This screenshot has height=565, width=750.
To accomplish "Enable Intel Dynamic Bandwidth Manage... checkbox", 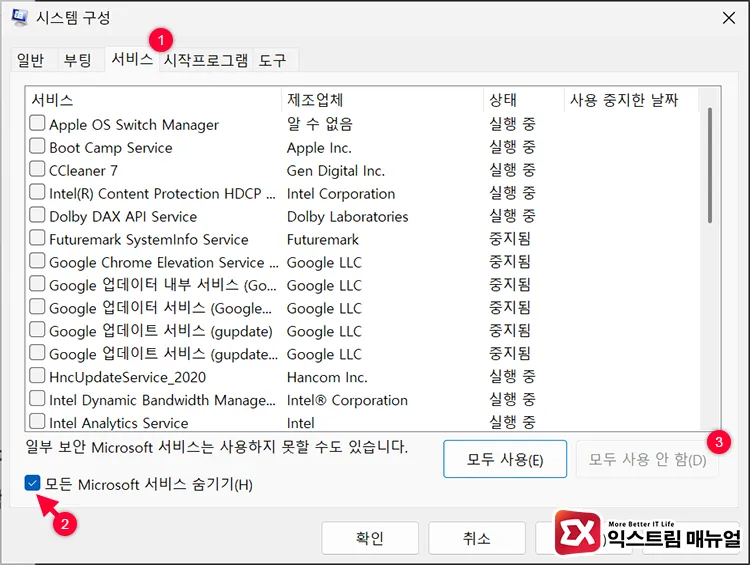I will coord(37,399).
